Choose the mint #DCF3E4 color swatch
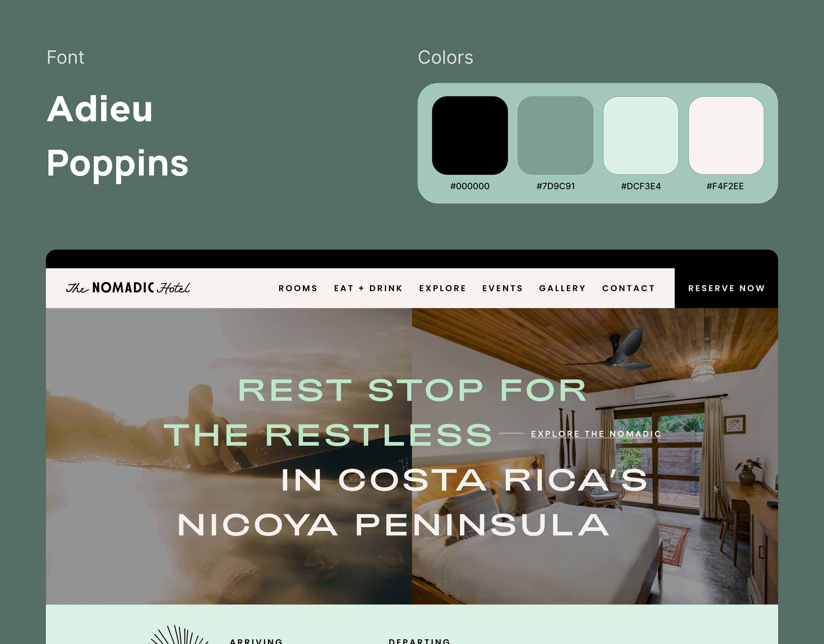824x644 pixels. (x=641, y=135)
